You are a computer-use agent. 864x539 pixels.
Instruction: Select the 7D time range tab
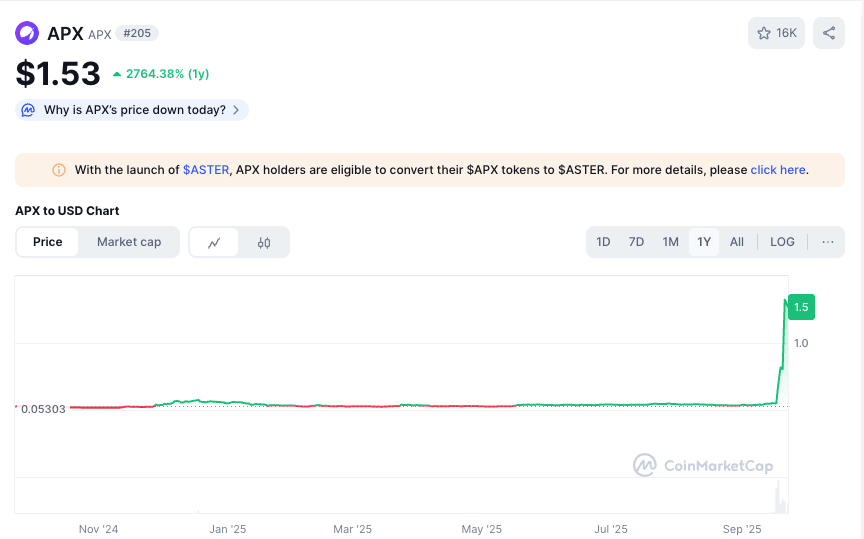tap(636, 242)
